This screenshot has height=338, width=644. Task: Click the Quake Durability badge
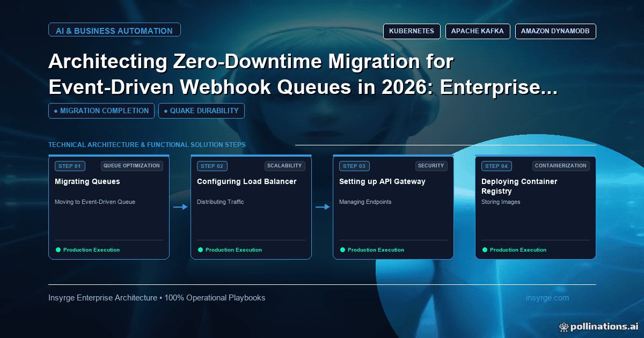point(202,111)
